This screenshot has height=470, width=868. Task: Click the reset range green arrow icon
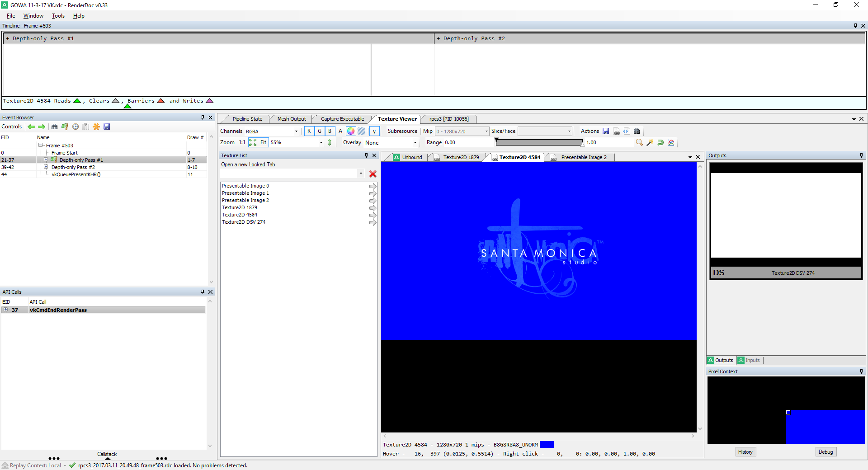tap(660, 143)
